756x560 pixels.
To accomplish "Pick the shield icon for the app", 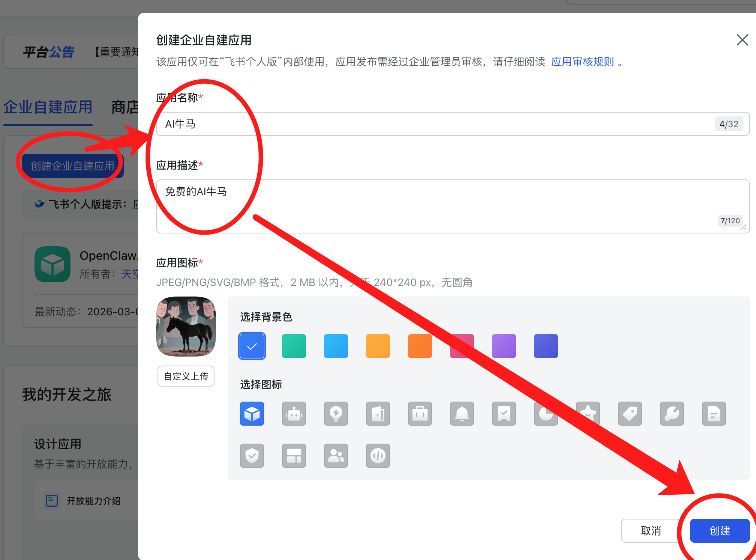I will pos(252,456).
